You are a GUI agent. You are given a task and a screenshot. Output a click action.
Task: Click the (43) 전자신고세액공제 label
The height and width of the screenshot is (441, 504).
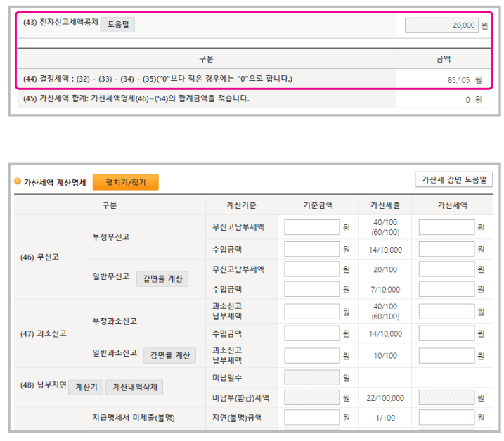[x=60, y=23]
